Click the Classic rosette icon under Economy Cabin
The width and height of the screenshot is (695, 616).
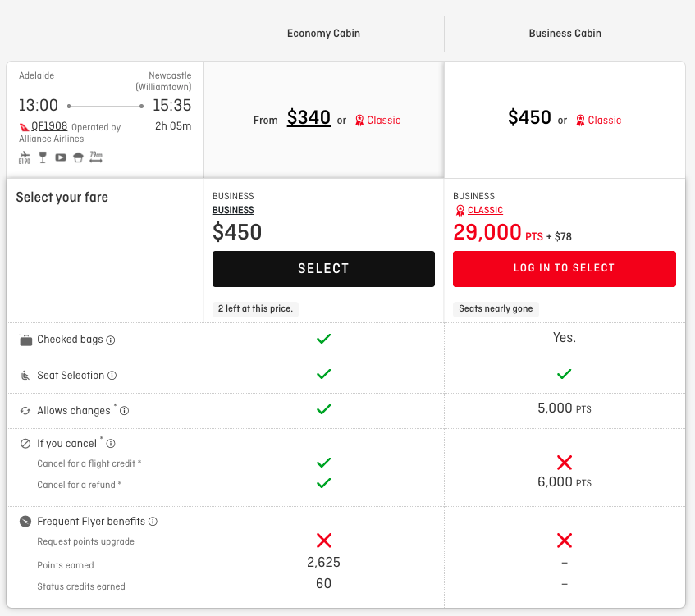359,120
